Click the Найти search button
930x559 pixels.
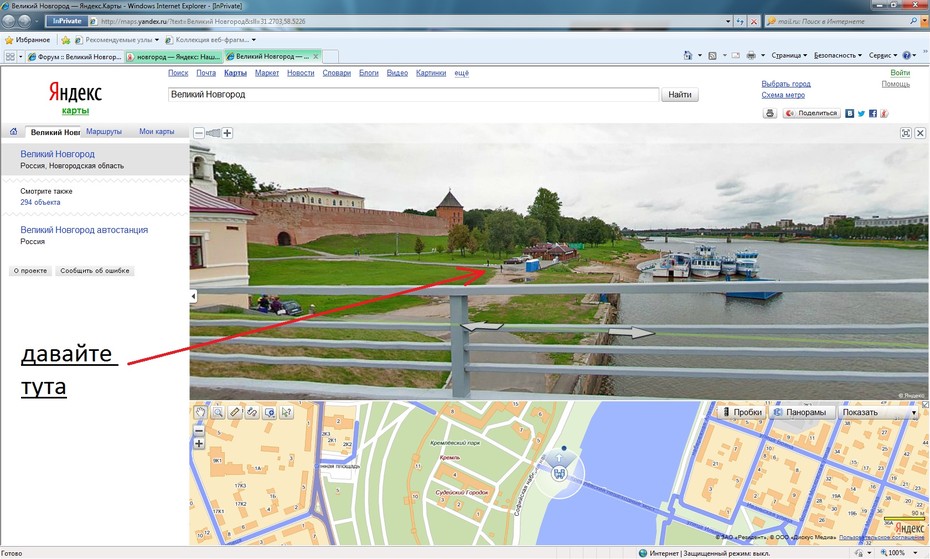(x=680, y=94)
